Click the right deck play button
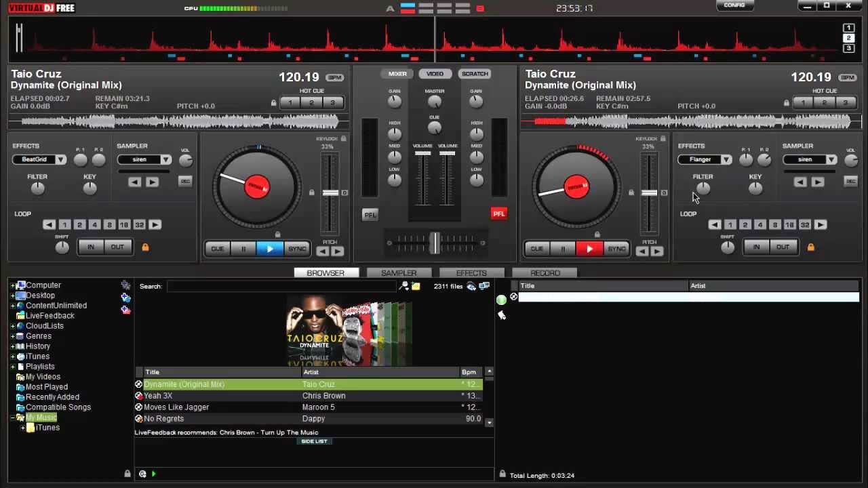This screenshot has height=488, width=868. (589, 249)
